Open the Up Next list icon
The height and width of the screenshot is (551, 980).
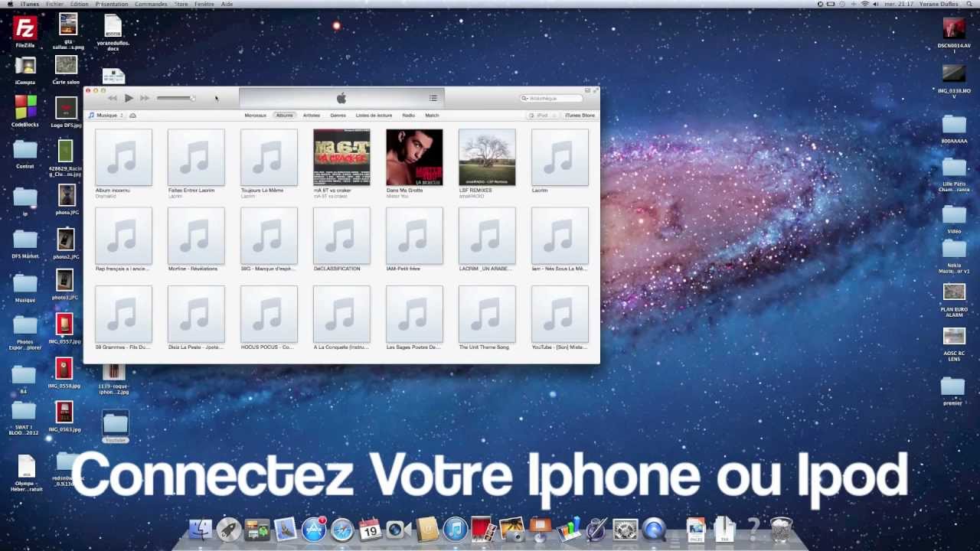pos(433,98)
